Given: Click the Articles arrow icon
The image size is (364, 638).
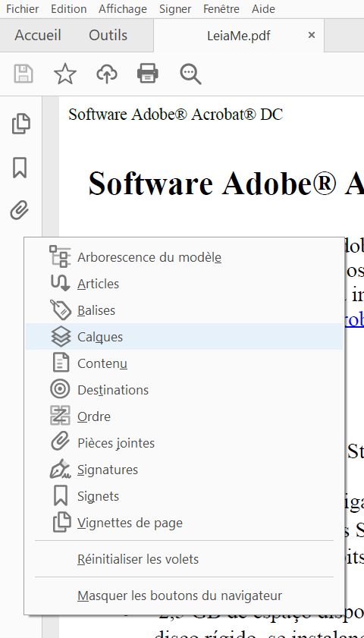Looking at the screenshot, I should (60, 283).
